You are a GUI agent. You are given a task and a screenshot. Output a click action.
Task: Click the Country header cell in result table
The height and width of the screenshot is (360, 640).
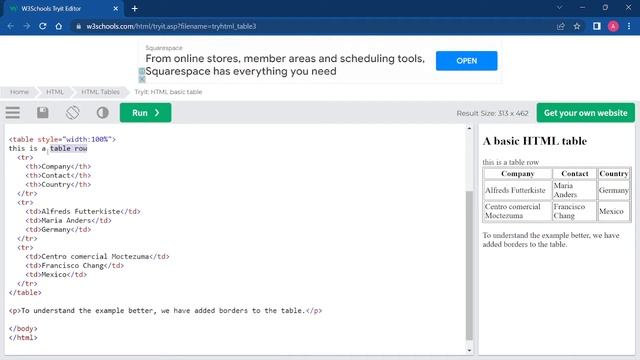click(613, 173)
